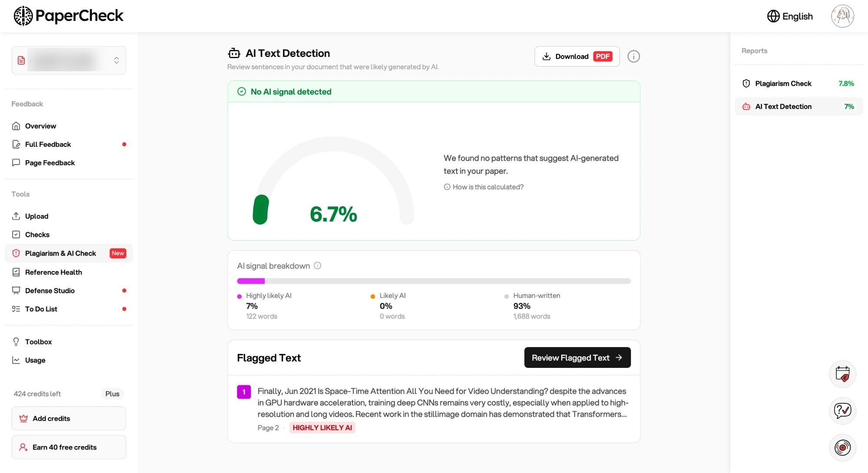Image resolution: width=868 pixels, height=473 pixels.
Task: Expand the document selector dropdown
Action: 69,60
